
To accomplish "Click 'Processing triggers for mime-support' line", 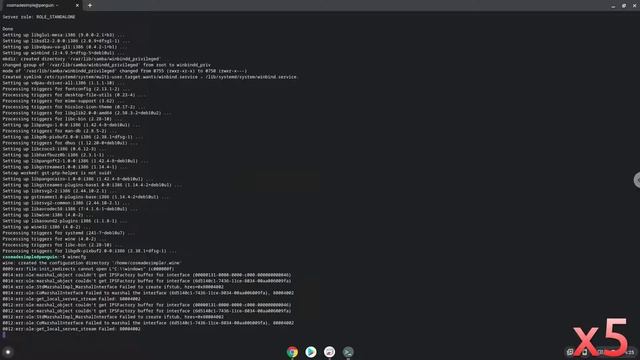I will 63,101.
